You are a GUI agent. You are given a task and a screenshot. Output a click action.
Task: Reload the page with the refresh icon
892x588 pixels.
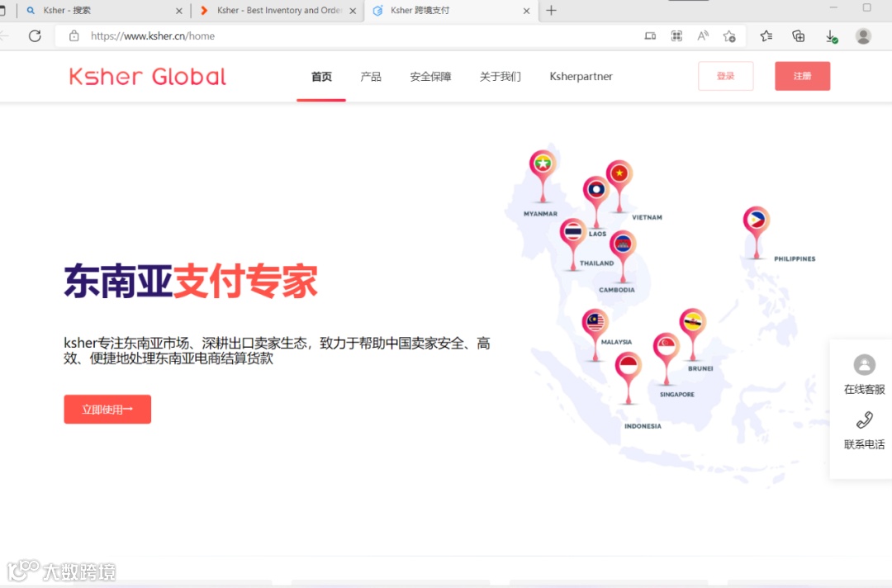[35, 36]
